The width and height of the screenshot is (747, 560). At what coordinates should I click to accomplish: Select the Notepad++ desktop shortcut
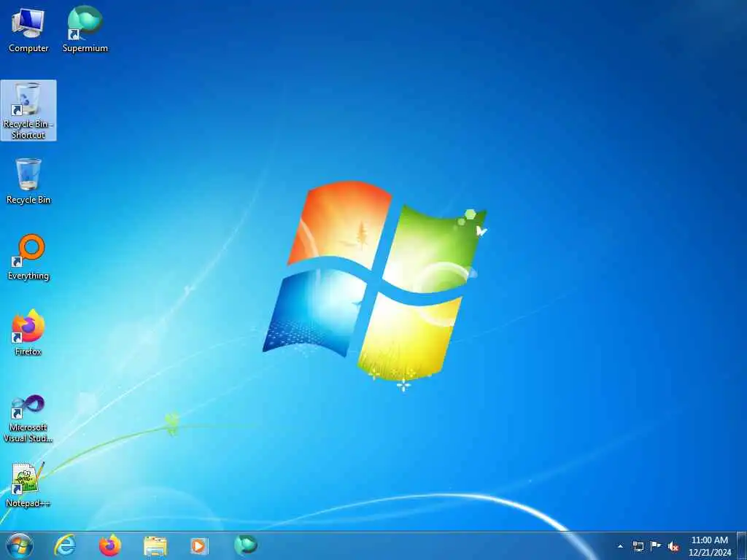[x=28, y=485]
